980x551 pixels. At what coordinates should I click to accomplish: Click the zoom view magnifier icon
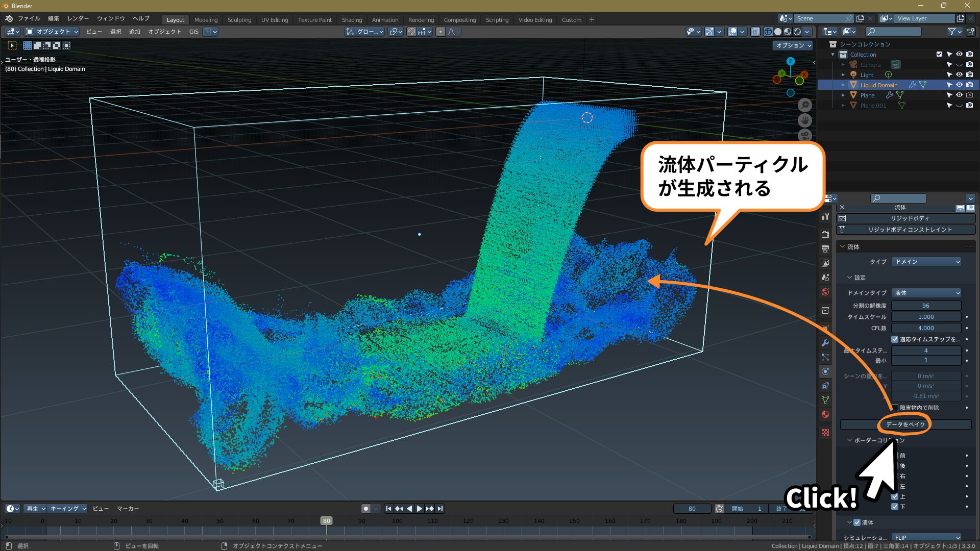coord(805,105)
